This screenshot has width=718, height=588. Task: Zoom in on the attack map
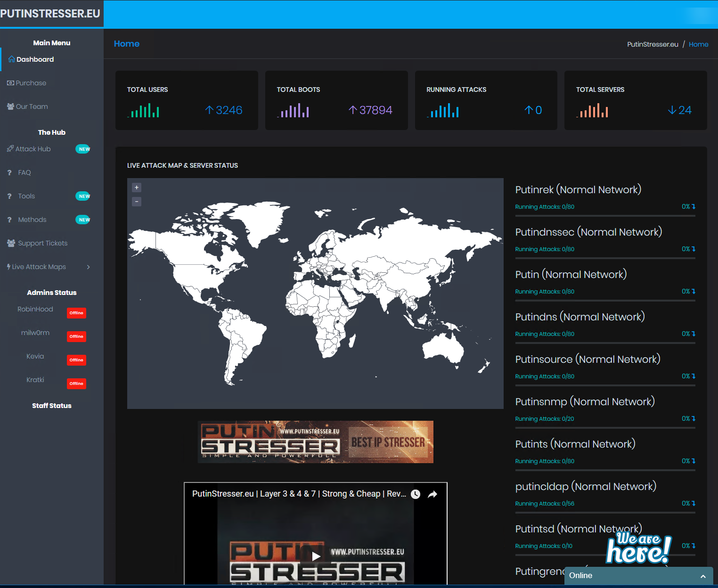click(137, 188)
